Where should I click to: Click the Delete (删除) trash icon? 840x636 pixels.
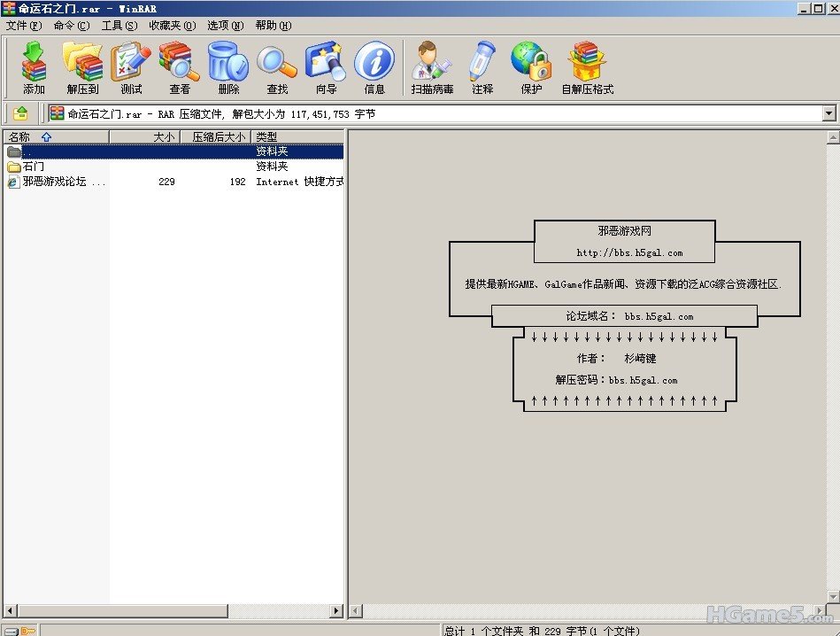(228, 67)
